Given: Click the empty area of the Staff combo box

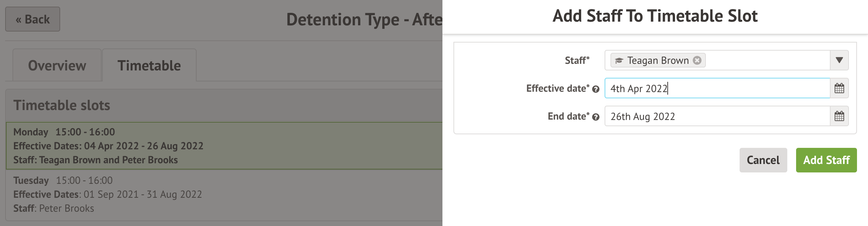Looking at the screenshot, I should click(x=767, y=60).
